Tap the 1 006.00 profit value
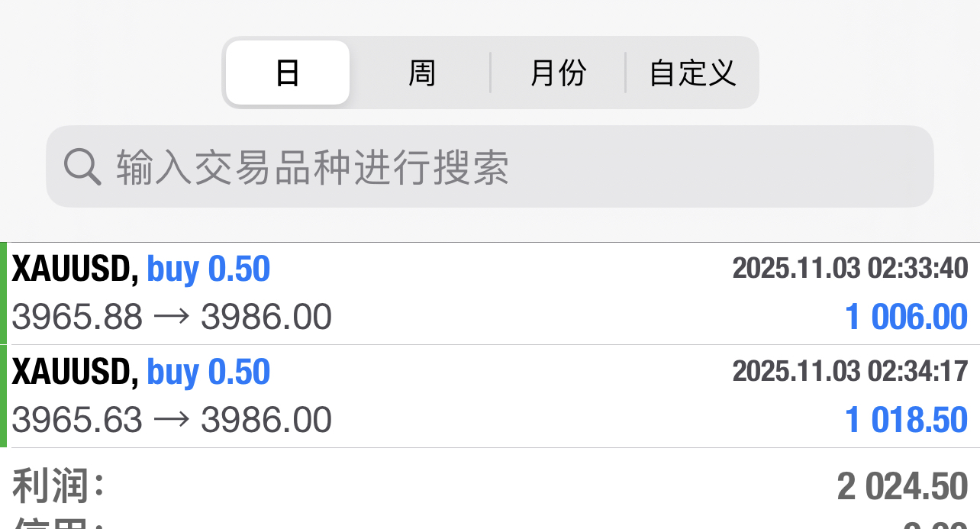Image resolution: width=980 pixels, height=529 pixels. click(x=906, y=317)
